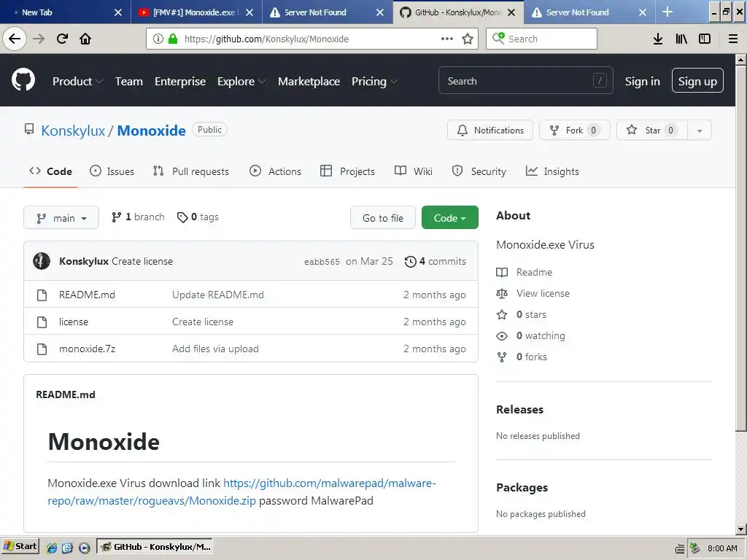
Task: Open the browser home page icon
Action: 85,39
